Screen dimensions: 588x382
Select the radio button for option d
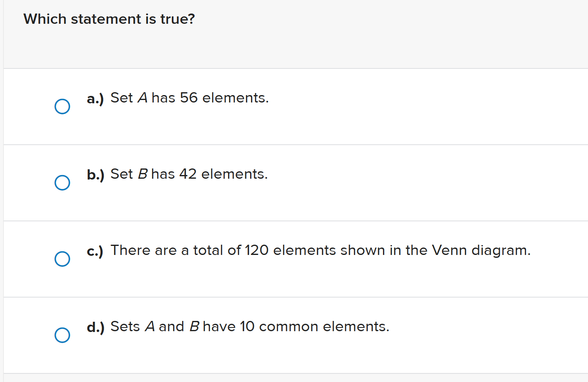point(62,335)
